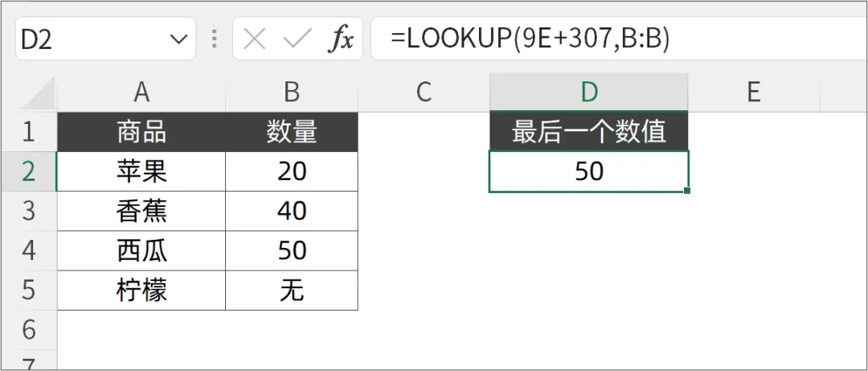Select the cell with value 无
This screenshot has height=371, width=868.
pos(292,291)
